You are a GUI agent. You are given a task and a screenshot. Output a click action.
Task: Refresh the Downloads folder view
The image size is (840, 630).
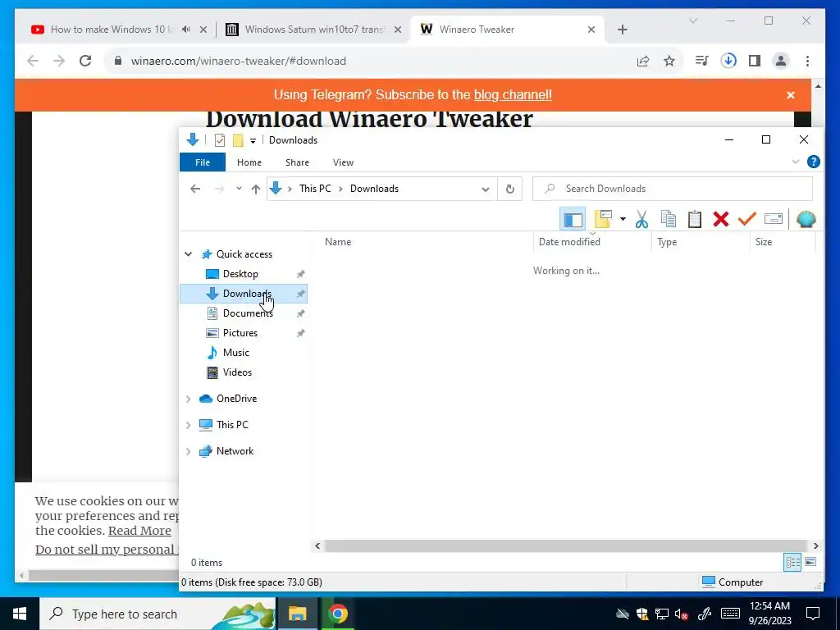click(x=510, y=189)
